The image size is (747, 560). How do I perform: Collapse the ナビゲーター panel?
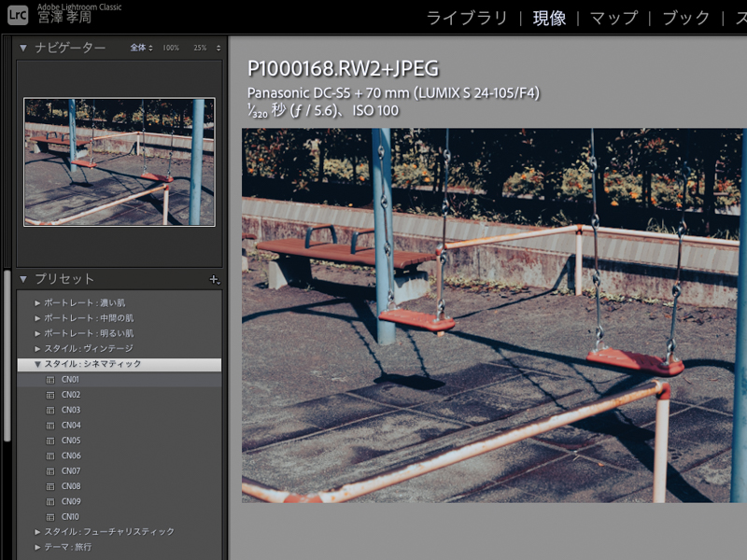(x=22, y=48)
